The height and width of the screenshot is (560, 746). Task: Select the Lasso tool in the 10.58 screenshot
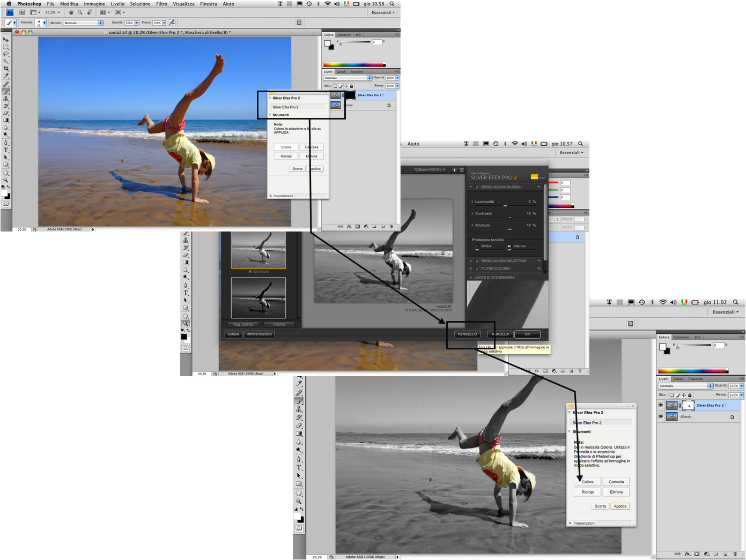click(x=6, y=54)
